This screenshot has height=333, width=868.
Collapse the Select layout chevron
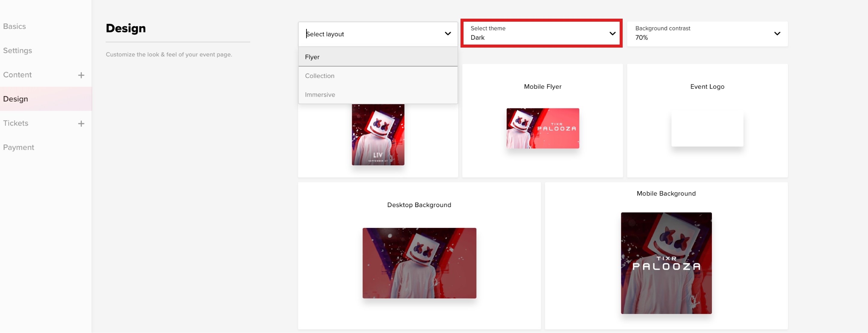(448, 34)
